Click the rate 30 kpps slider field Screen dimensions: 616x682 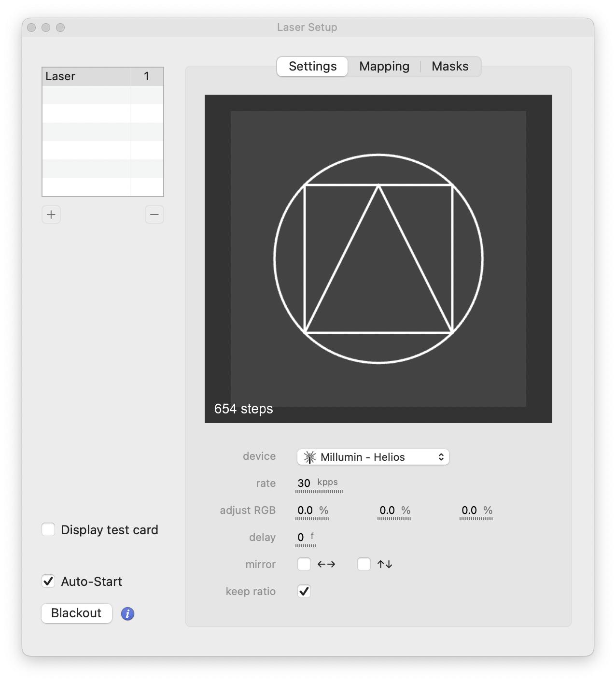pyautogui.click(x=319, y=483)
